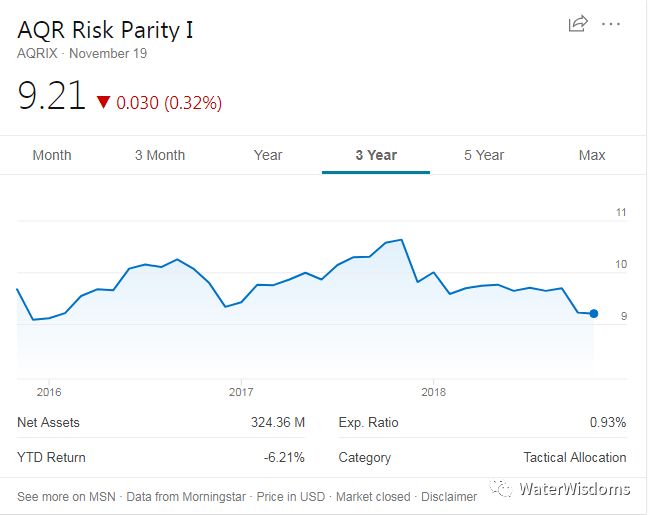This screenshot has height=515, width=650.
Task: Click the Data from Morningstar link
Action: pyautogui.click(x=186, y=496)
